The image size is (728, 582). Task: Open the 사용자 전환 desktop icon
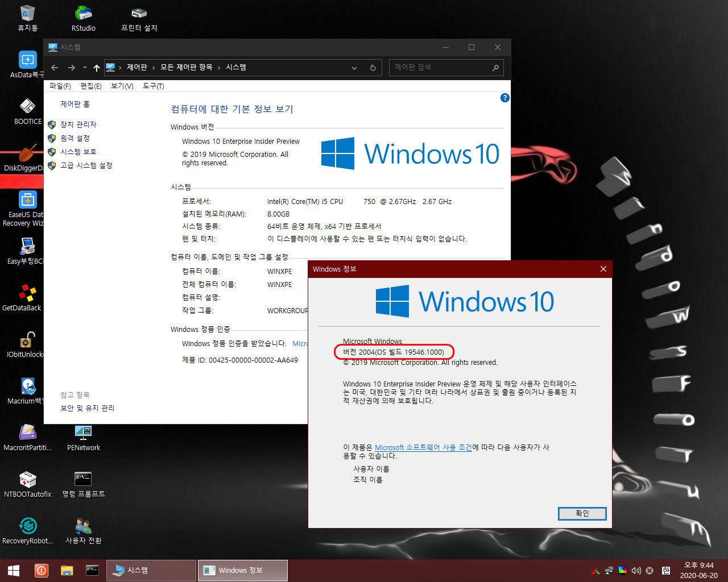[84, 531]
